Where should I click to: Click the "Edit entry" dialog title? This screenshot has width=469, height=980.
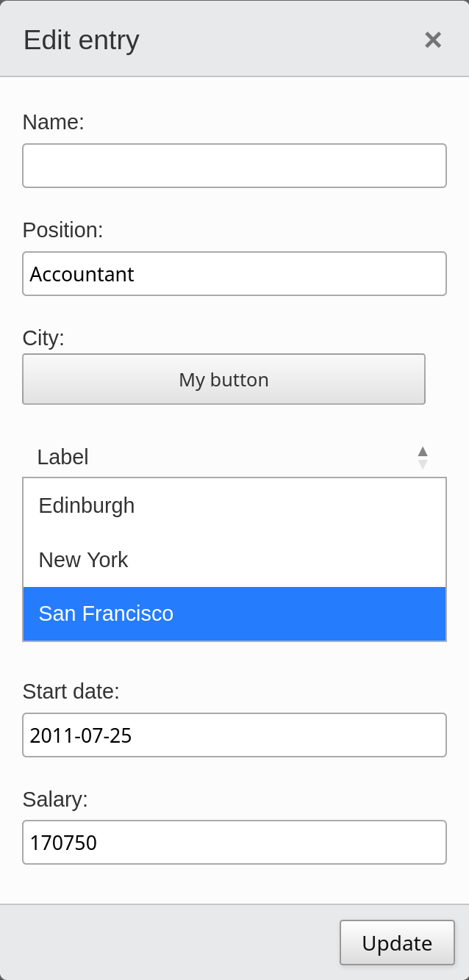click(x=82, y=40)
